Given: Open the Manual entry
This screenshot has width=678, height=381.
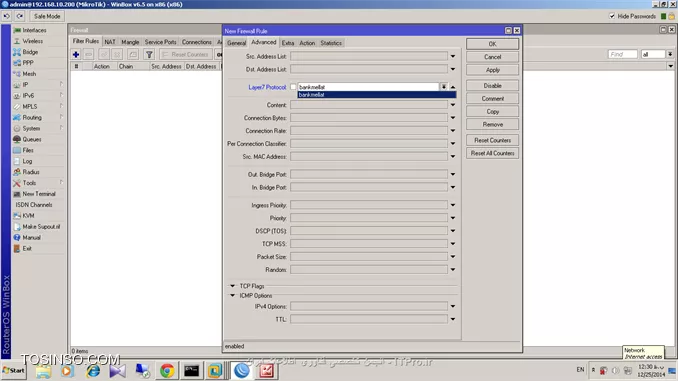Looking at the screenshot, I should (x=31, y=237).
